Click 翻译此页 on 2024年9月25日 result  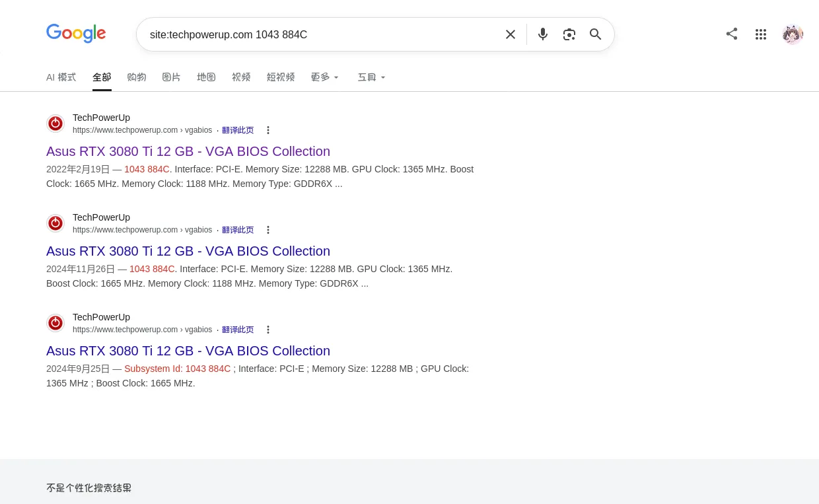pyautogui.click(x=238, y=330)
